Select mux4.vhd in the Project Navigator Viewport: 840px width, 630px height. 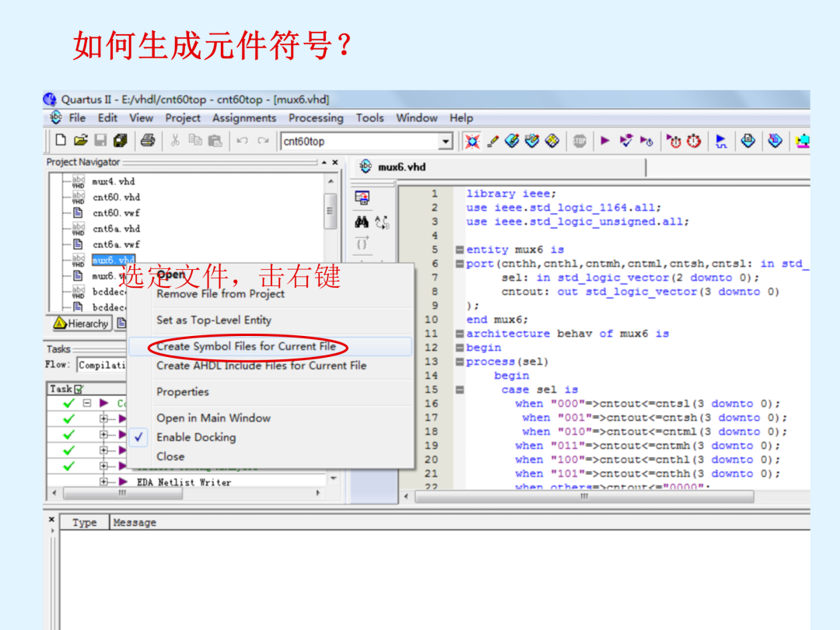pyautogui.click(x=114, y=181)
